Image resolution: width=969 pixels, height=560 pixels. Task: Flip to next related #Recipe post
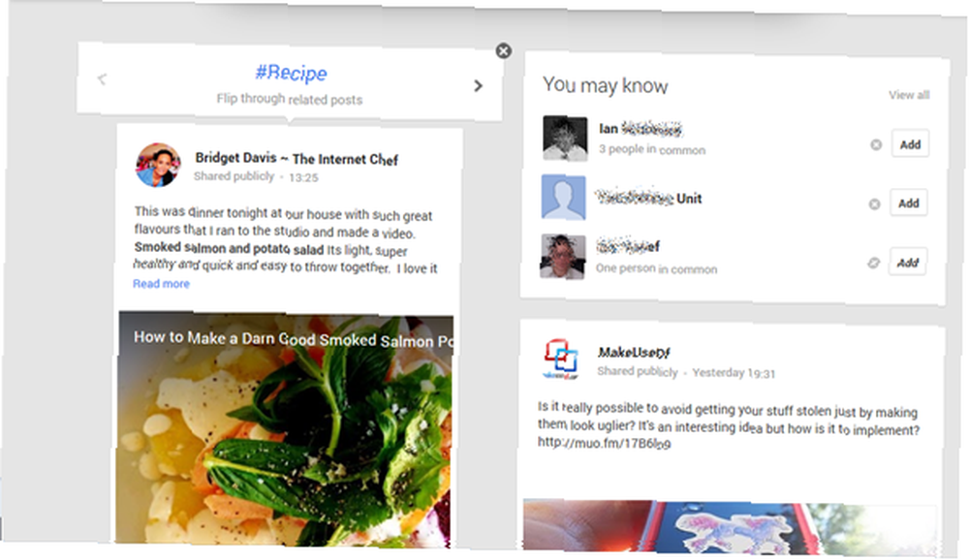pyautogui.click(x=478, y=86)
